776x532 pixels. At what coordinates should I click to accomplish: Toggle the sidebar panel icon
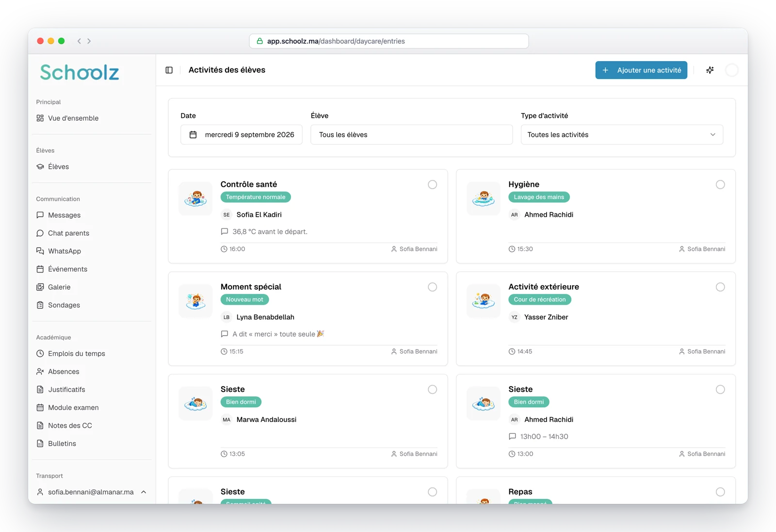(169, 70)
